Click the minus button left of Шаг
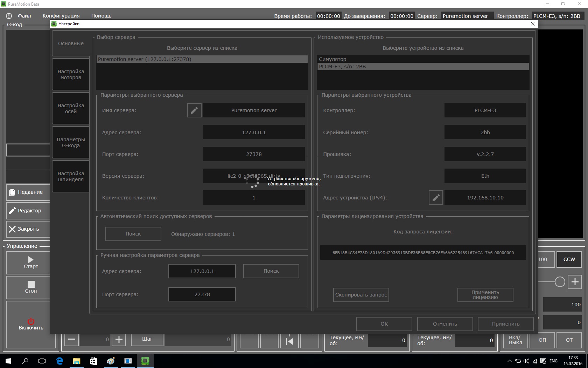Screen dimensions: 588x368 (72, 339)
